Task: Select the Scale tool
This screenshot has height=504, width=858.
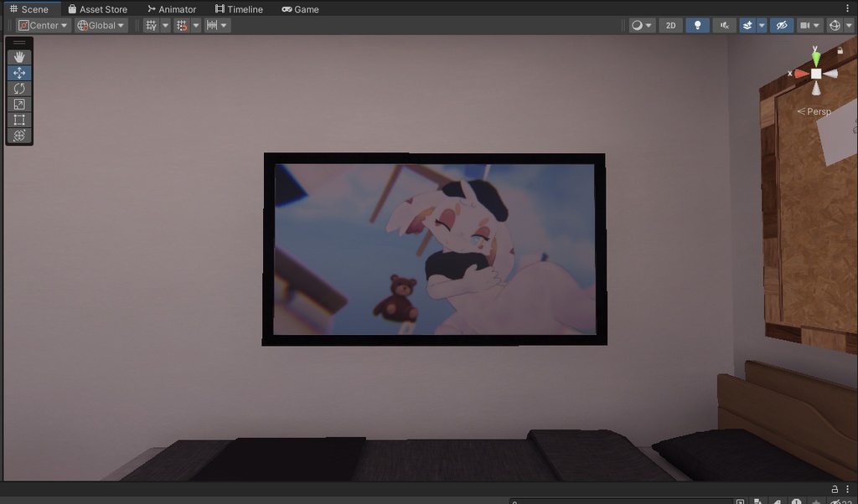Action: click(x=19, y=104)
